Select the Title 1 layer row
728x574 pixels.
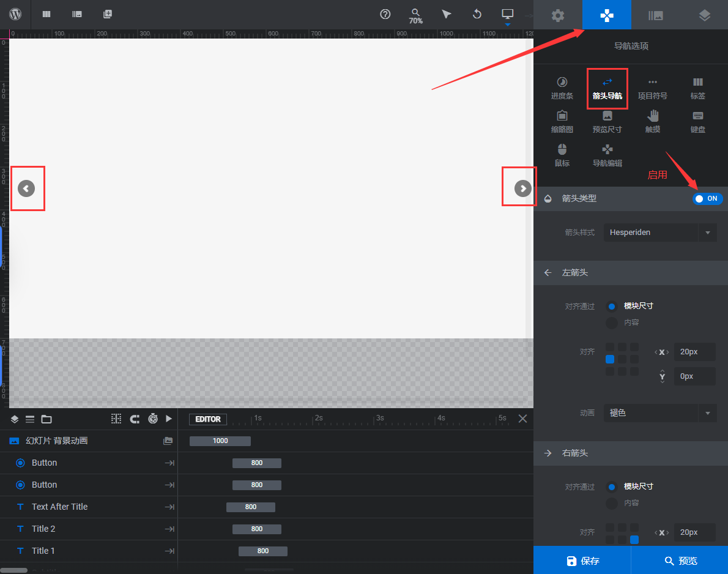click(89, 551)
